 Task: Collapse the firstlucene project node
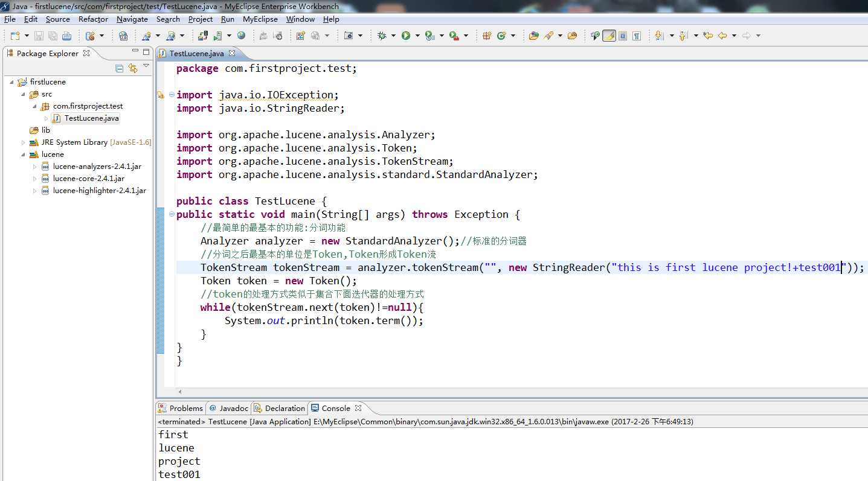(12, 82)
